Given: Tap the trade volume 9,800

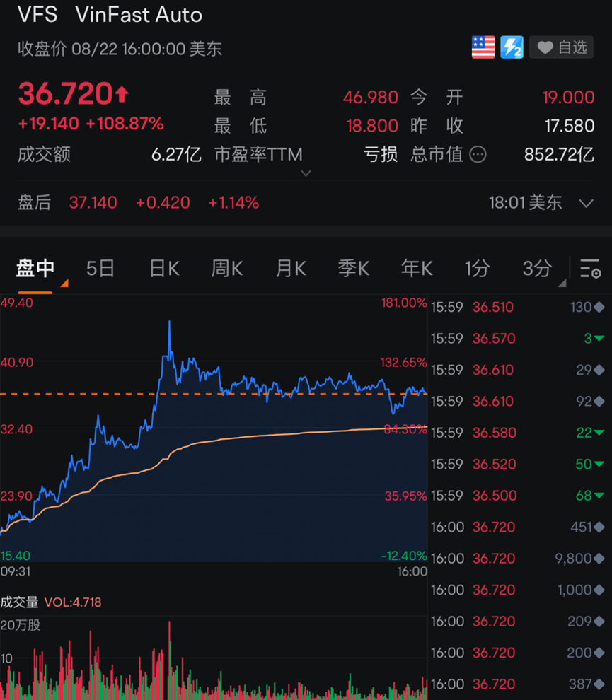Looking at the screenshot, I should pyautogui.click(x=573, y=559).
